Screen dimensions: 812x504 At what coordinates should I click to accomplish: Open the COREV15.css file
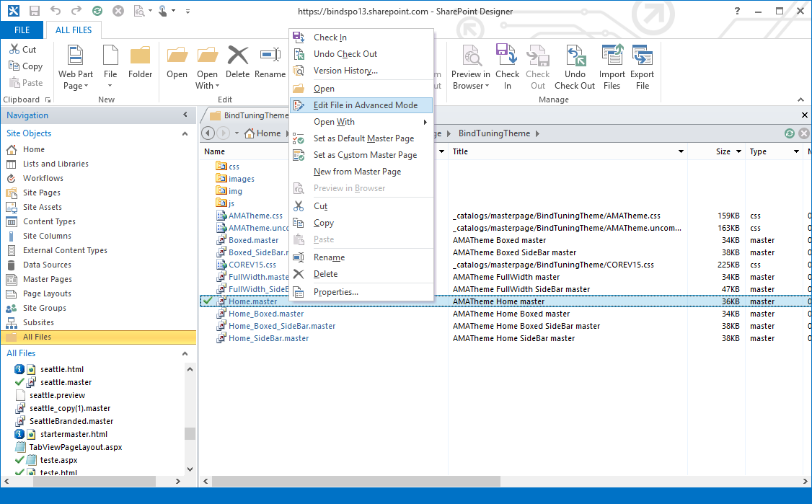coord(252,265)
